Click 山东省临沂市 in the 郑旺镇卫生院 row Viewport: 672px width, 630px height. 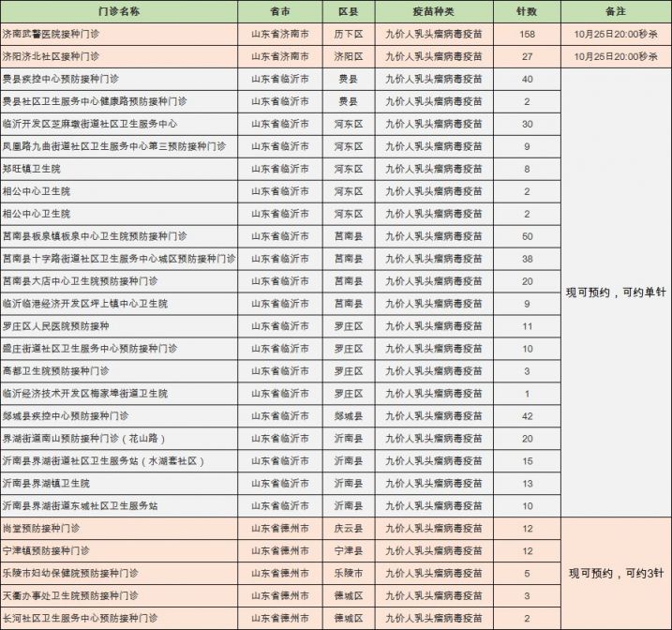coord(280,169)
